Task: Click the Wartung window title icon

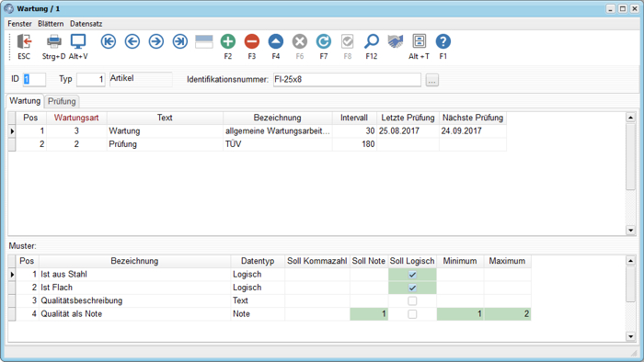Action: (9, 8)
